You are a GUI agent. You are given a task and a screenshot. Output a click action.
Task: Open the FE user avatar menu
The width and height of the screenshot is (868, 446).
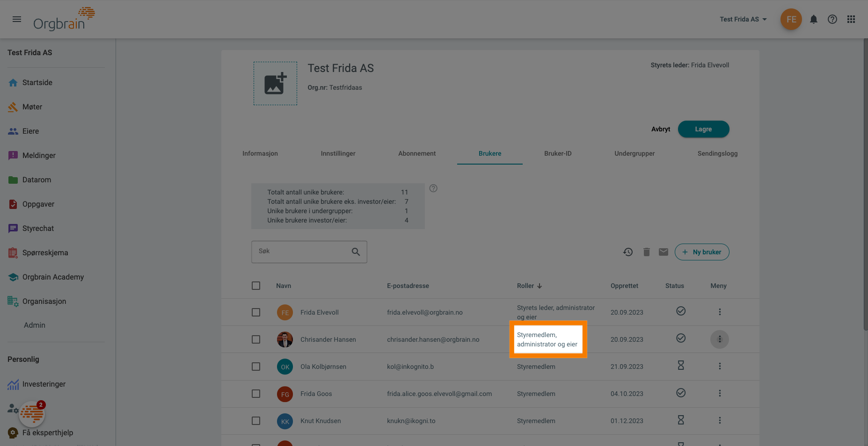point(791,19)
